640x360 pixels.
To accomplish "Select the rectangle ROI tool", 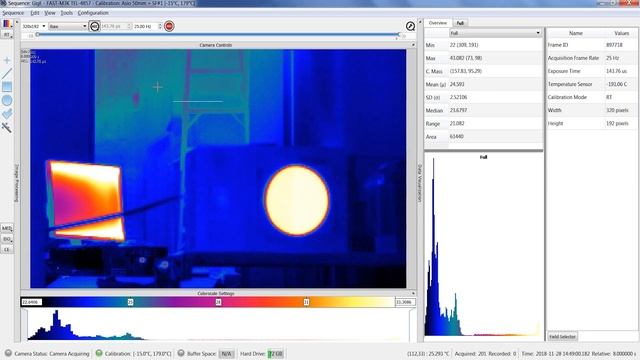I will point(7,87).
